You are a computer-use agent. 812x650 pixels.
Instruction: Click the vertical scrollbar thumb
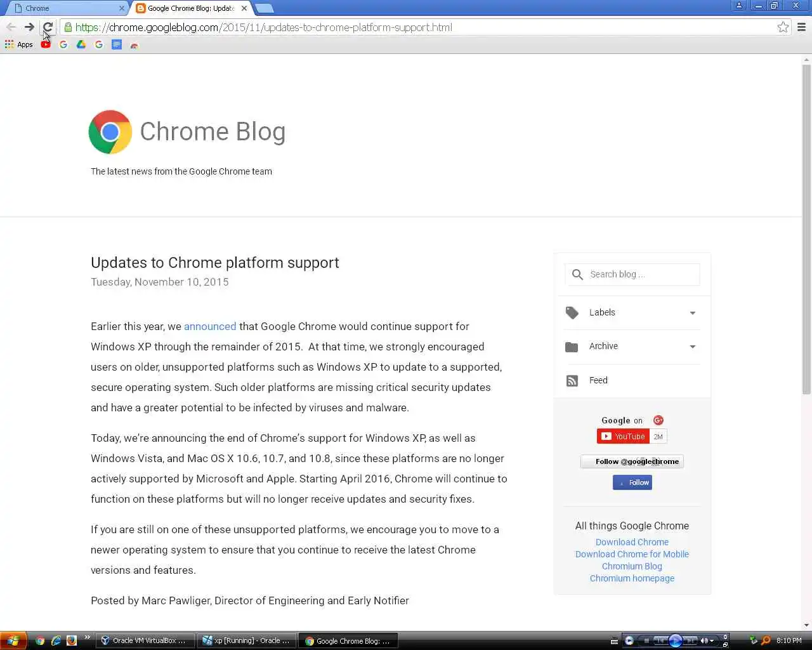click(x=806, y=229)
